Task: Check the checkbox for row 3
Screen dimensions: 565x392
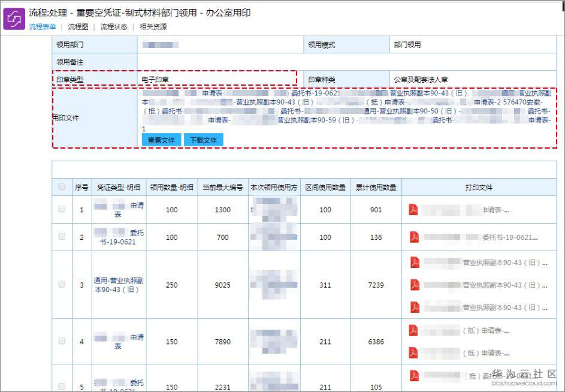Action: pos(62,284)
